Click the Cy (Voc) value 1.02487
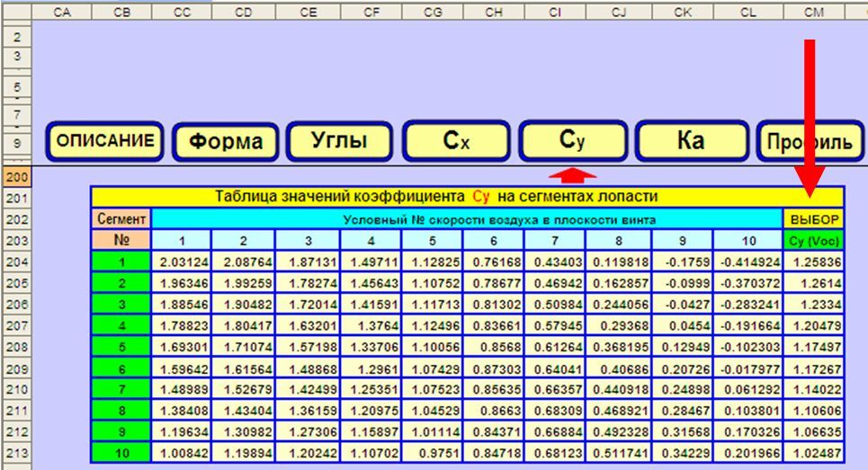Screen dimensions: 868x470 814,454
